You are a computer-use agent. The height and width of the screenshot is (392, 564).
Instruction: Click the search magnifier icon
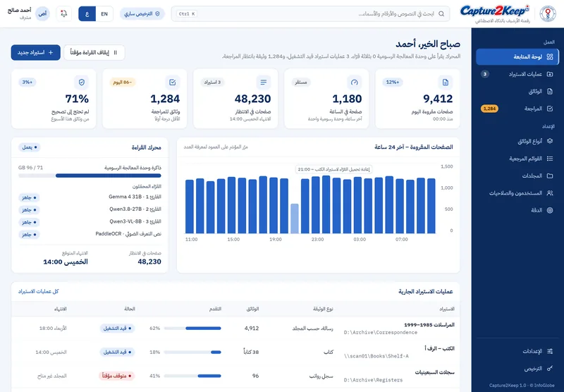coord(441,14)
